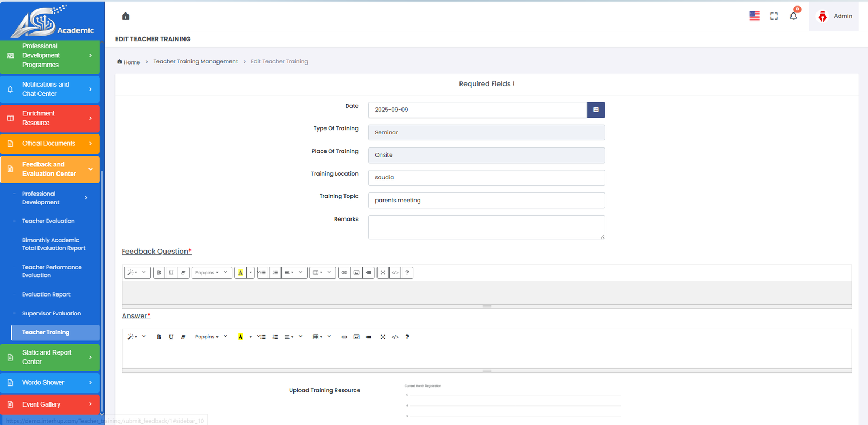Viewport: 868px width, 425px height.
Task: Open the notifications bell
Action: pyautogui.click(x=793, y=16)
